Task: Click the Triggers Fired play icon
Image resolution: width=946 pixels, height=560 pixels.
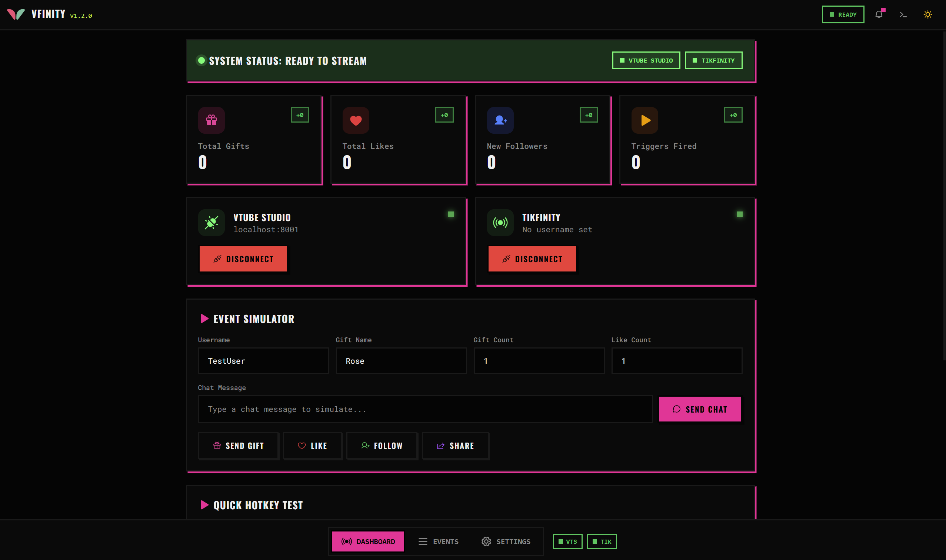Action: click(x=644, y=120)
